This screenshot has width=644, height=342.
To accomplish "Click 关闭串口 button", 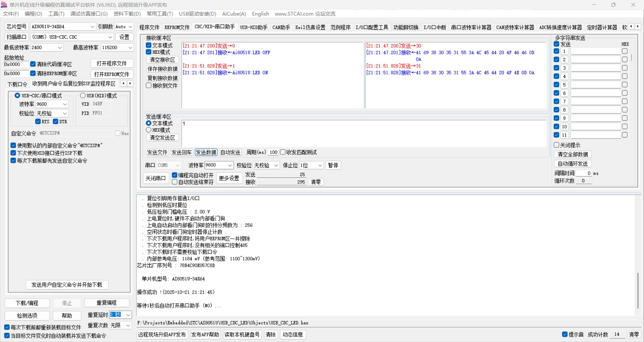I will 156,178.
